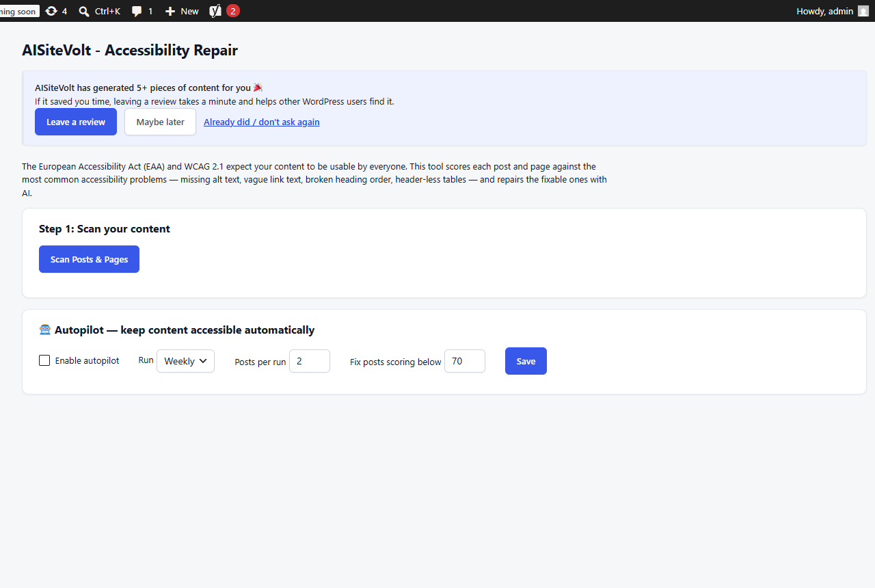Click the party popper emoji in the notice
The image size is (875, 588).
pos(258,88)
